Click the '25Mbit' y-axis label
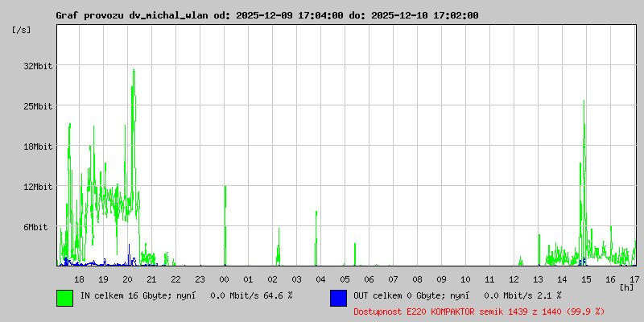 [x=38, y=106]
